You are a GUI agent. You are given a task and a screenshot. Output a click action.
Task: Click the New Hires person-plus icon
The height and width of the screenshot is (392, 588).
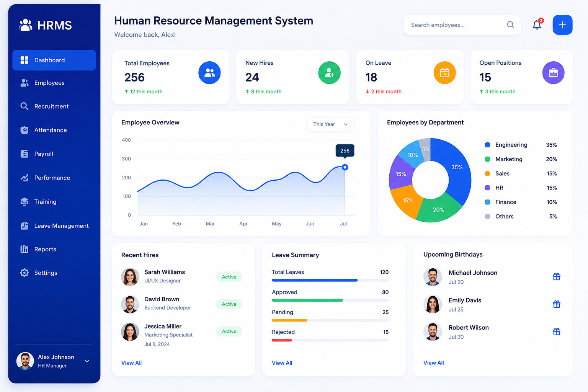[329, 73]
